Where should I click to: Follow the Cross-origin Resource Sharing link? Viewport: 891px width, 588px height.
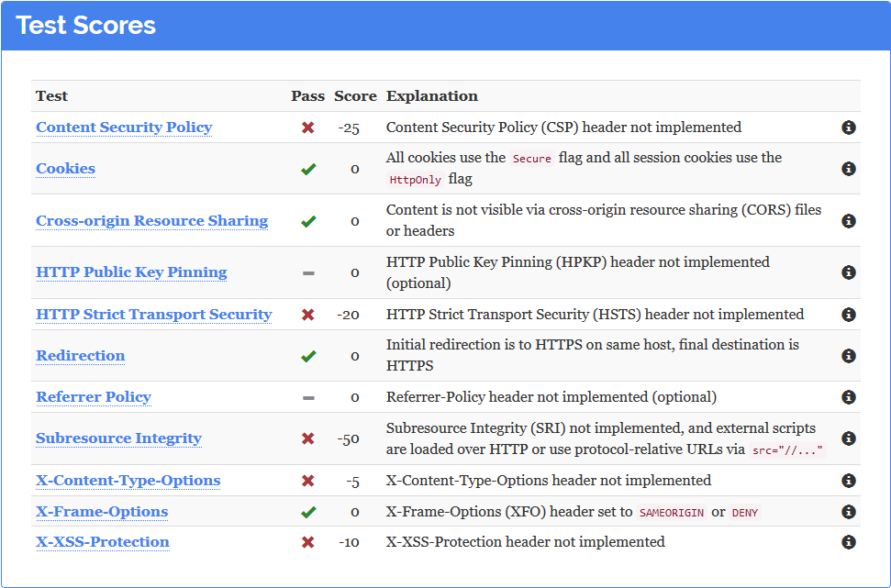pyautogui.click(x=151, y=221)
